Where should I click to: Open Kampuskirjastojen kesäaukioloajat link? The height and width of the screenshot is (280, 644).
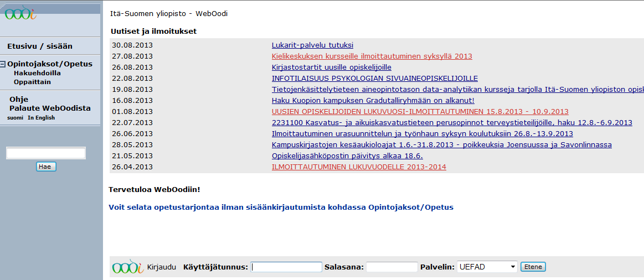[442, 145]
